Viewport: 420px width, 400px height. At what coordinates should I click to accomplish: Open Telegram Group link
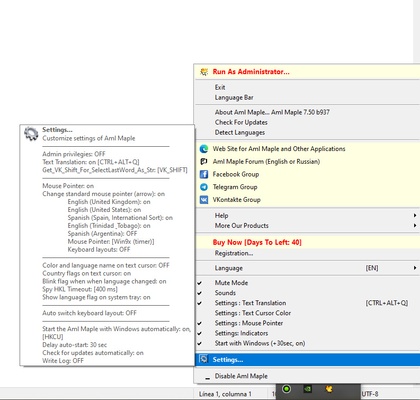[235, 187]
